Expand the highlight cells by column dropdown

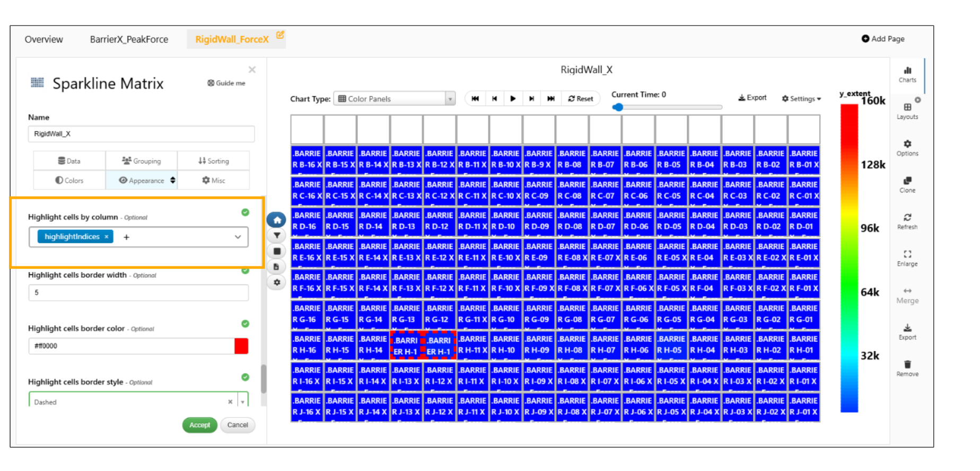[238, 237]
